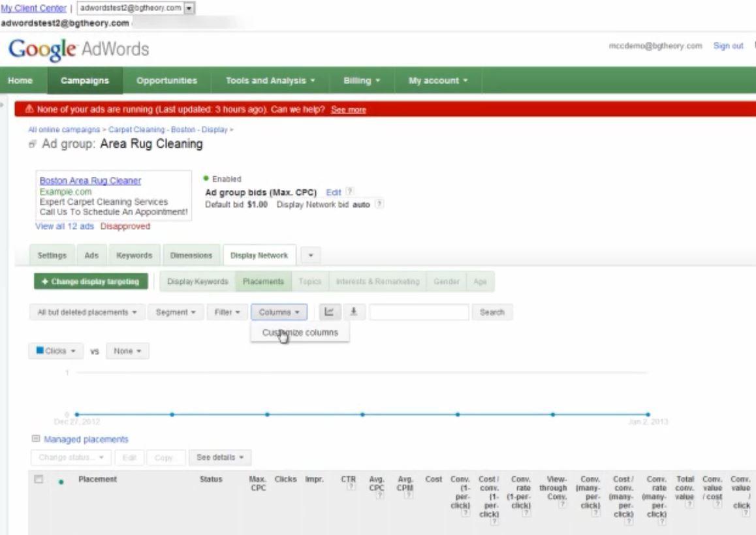Click the Sign out link
Viewport: 756px width, 535px height.
[x=728, y=46]
